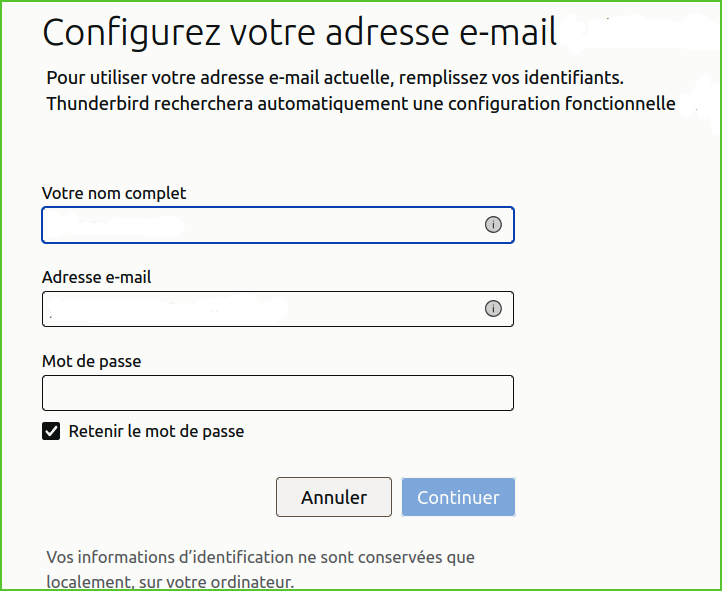Click the 'Adresse e-mail' label

(x=97, y=277)
